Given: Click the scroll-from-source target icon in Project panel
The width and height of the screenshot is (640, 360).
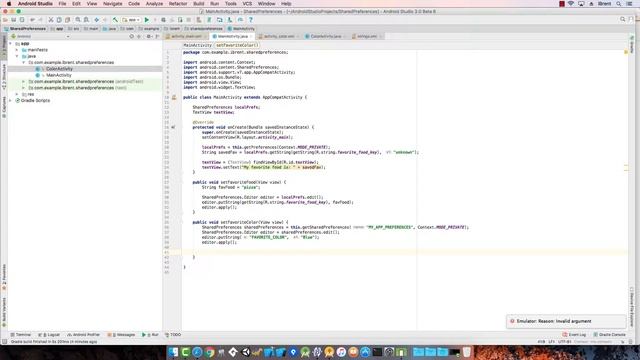Looking at the screenshot, I should pos(131,36).
